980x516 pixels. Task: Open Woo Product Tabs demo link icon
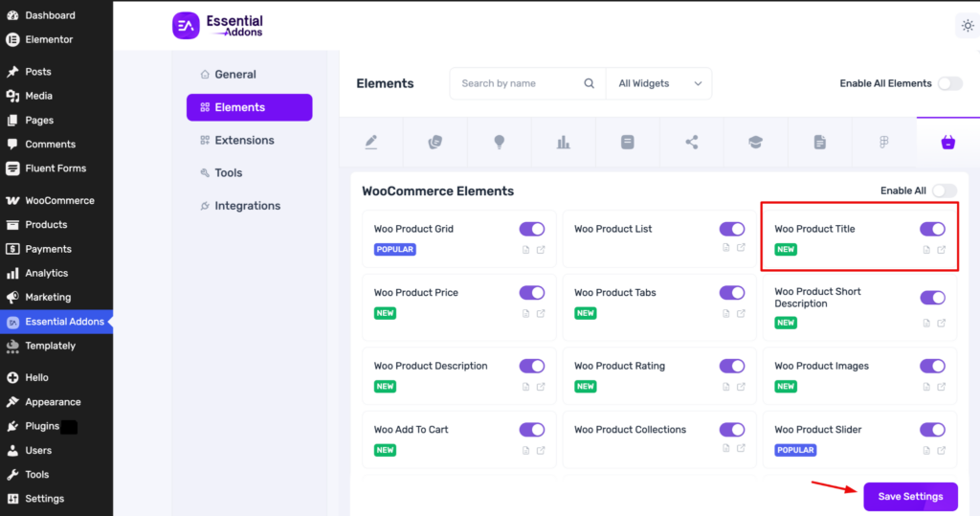[x=741, y=313]
